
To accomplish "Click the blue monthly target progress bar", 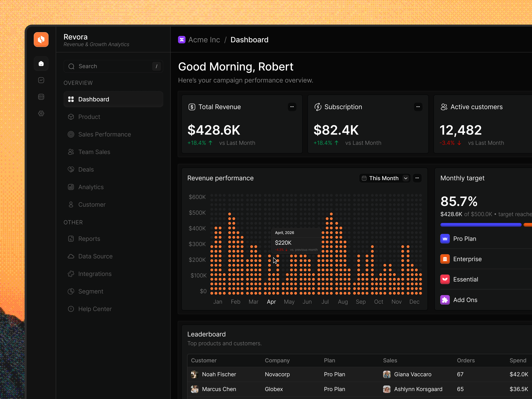I will pos(481,225).
